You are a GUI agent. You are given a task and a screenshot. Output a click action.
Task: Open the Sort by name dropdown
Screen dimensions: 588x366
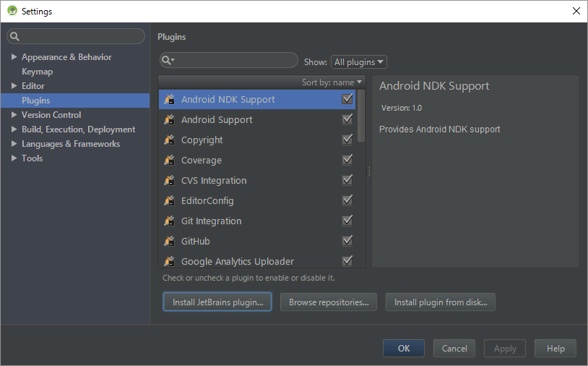pos(332,82)
